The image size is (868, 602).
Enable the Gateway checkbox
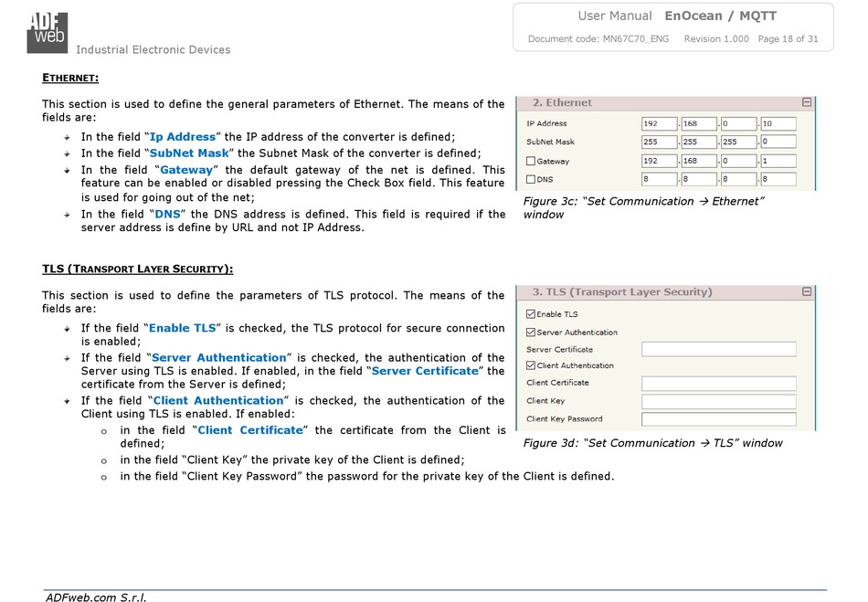pyautogui.click(x=531, y=161)
